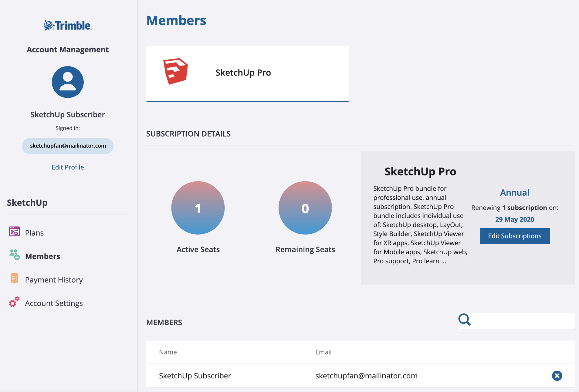Click the 29 May 2020 renewal date

pyautogui.click(x=514, y=219)
